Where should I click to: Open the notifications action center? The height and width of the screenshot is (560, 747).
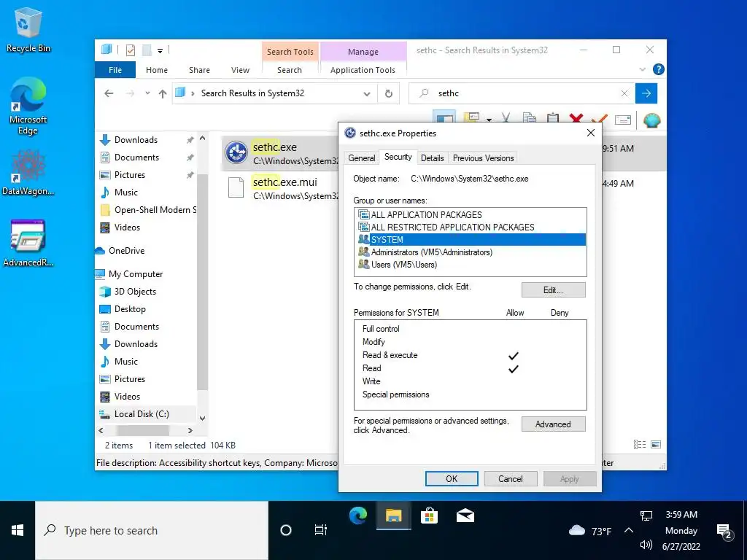[724, 530]
